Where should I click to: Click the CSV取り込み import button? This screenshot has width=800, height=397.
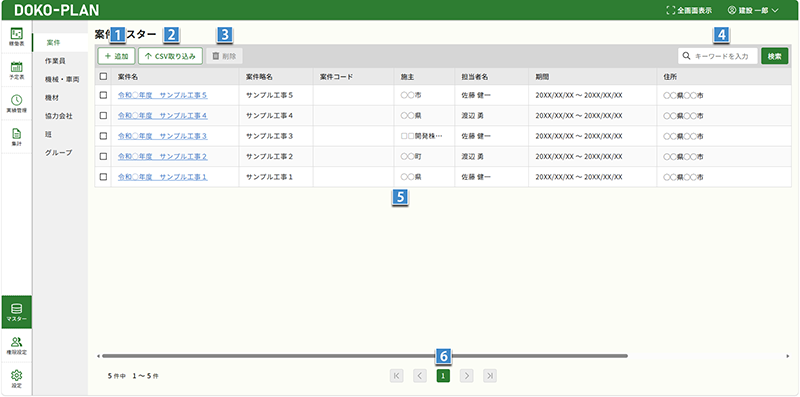(170, 56)
